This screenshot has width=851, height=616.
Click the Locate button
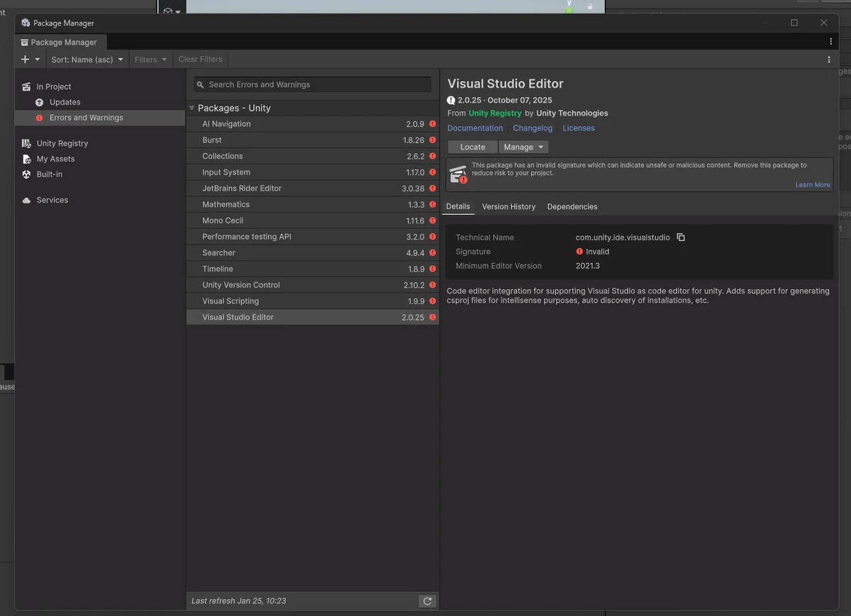pyautogui.click(x=472, y=147)
